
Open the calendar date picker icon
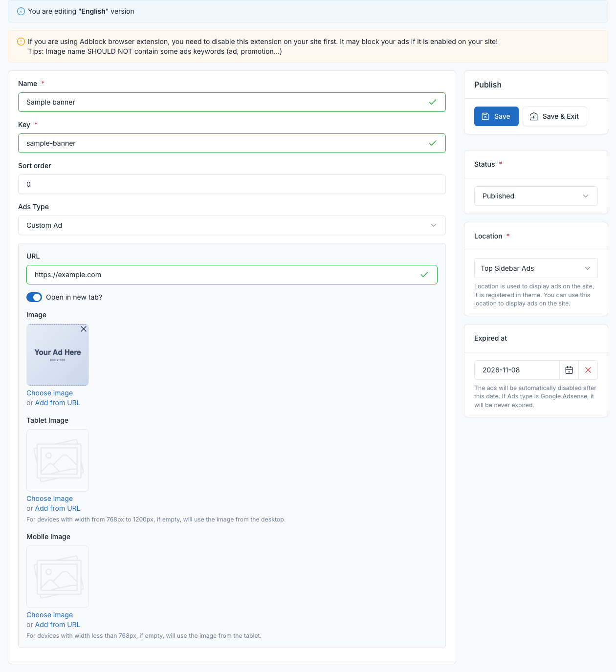(569, 370)
